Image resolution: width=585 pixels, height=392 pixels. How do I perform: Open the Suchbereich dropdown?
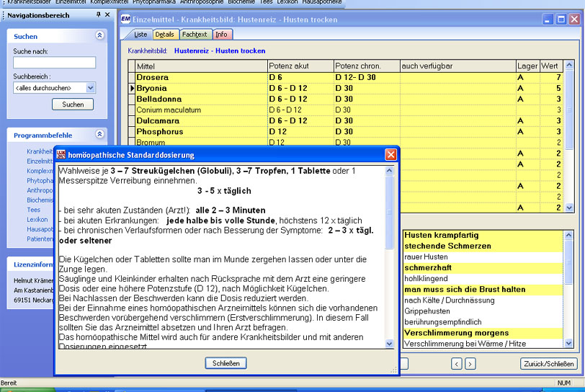coord(91,88)
